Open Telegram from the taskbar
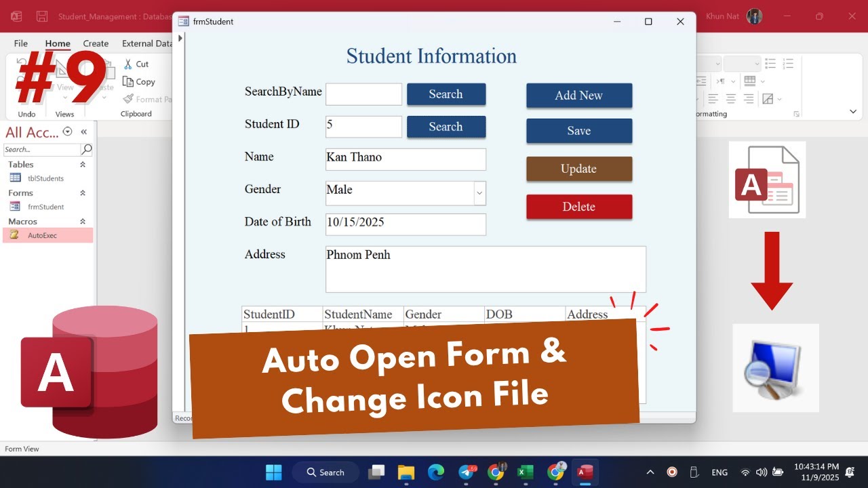 coord(467,472)
